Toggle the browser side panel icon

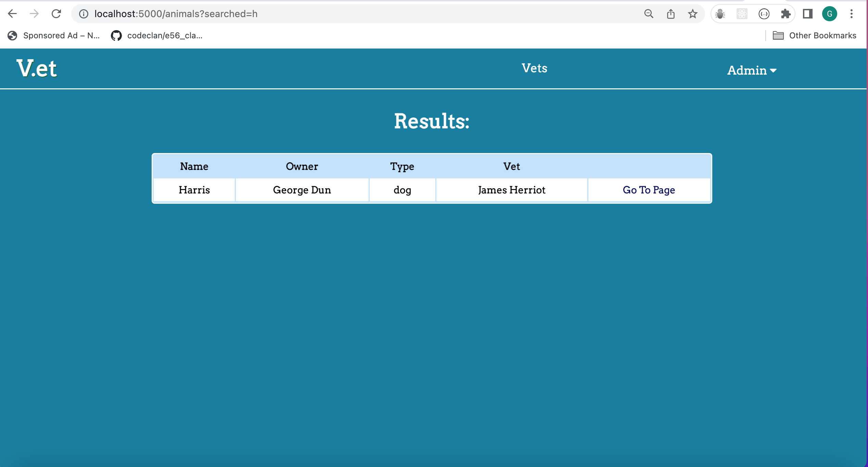(x=808, y=14)
